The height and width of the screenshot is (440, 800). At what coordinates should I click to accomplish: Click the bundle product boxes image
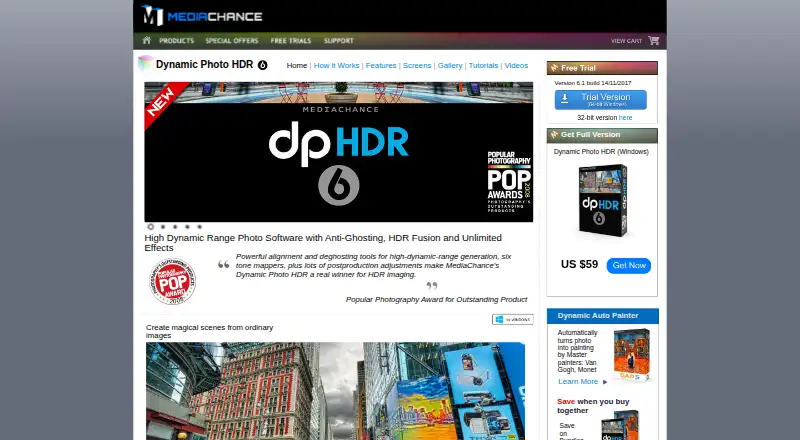pyautogui.click(x=620, y=425)
